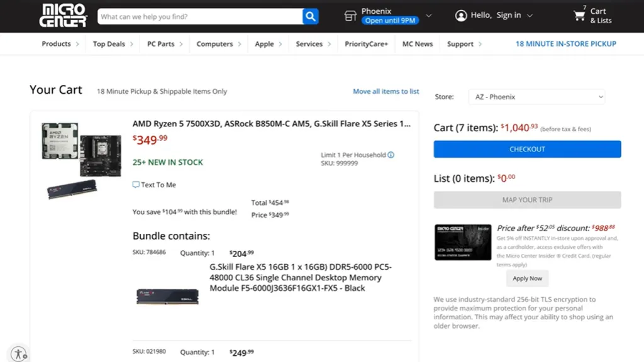Click the Price after $52.05 discount text
The height and width of the screenshot is (362, 644).
coord(556,228)
